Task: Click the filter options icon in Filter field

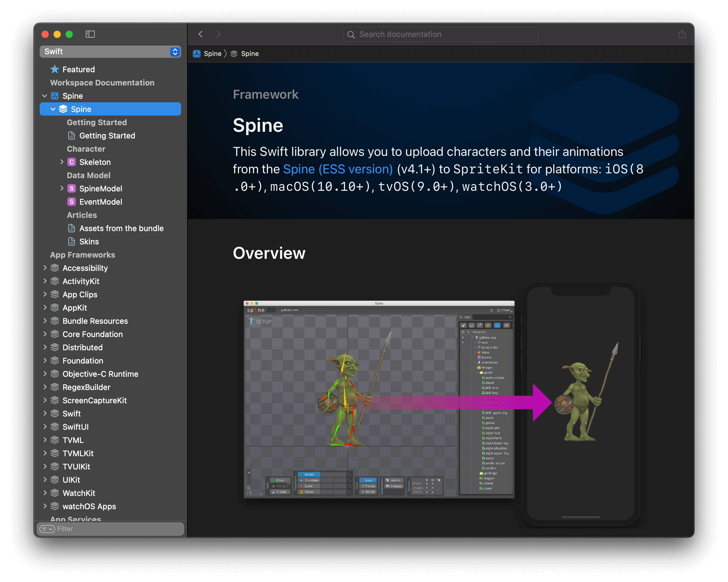Action: [x=47, y=529]
